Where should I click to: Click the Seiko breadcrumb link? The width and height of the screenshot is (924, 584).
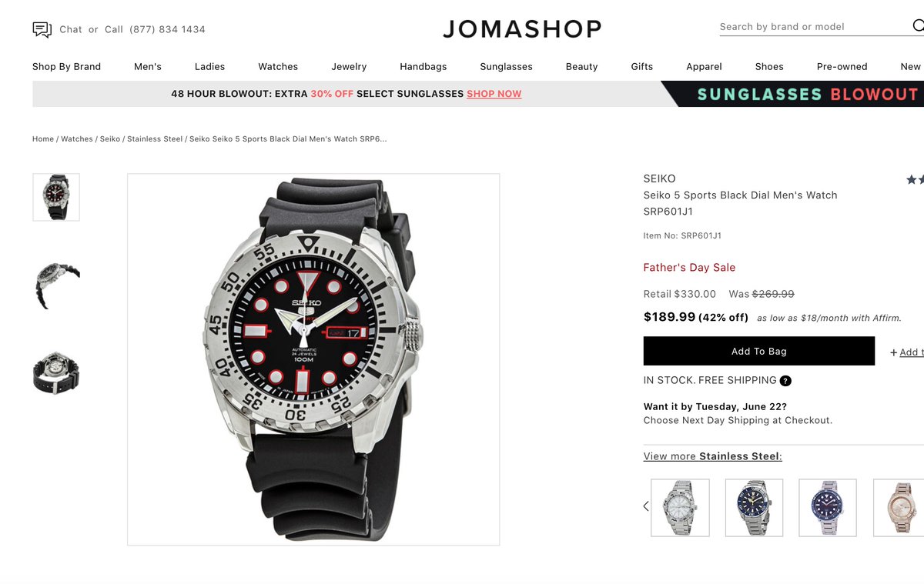click(110, 139)
